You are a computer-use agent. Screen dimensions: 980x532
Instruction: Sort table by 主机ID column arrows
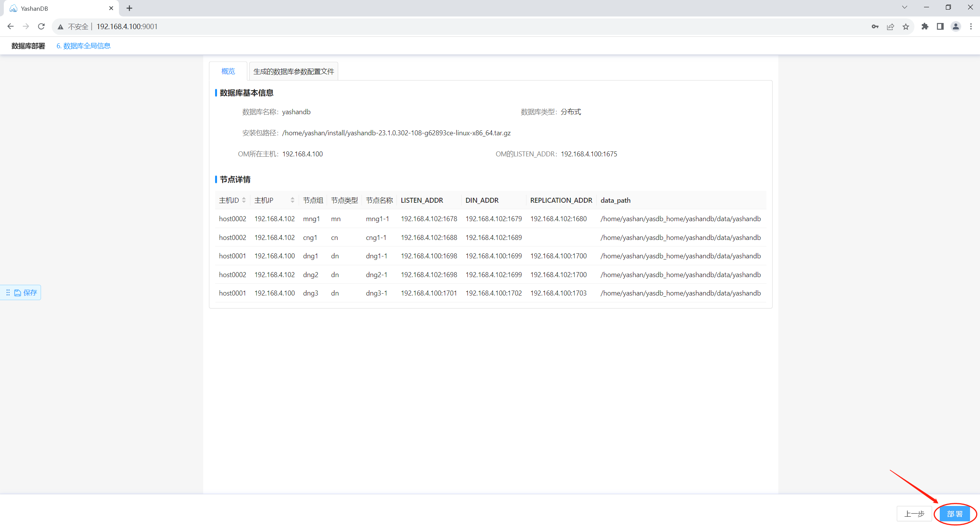244,200
